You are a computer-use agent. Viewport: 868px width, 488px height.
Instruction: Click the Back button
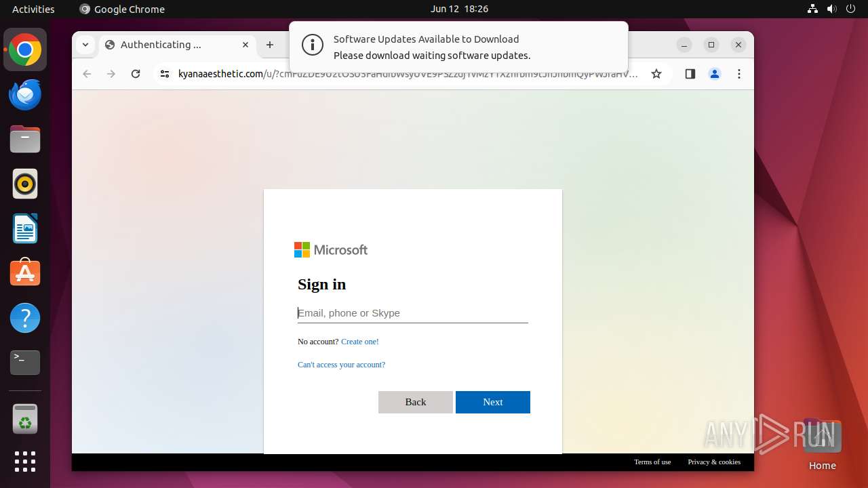[x=416, y=402]
